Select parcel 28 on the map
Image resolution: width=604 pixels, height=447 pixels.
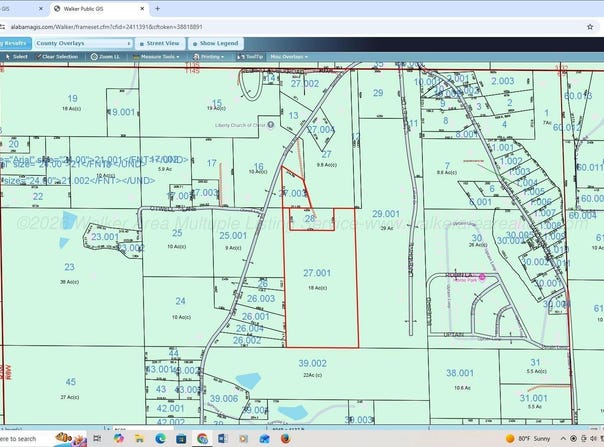point(310,219)
